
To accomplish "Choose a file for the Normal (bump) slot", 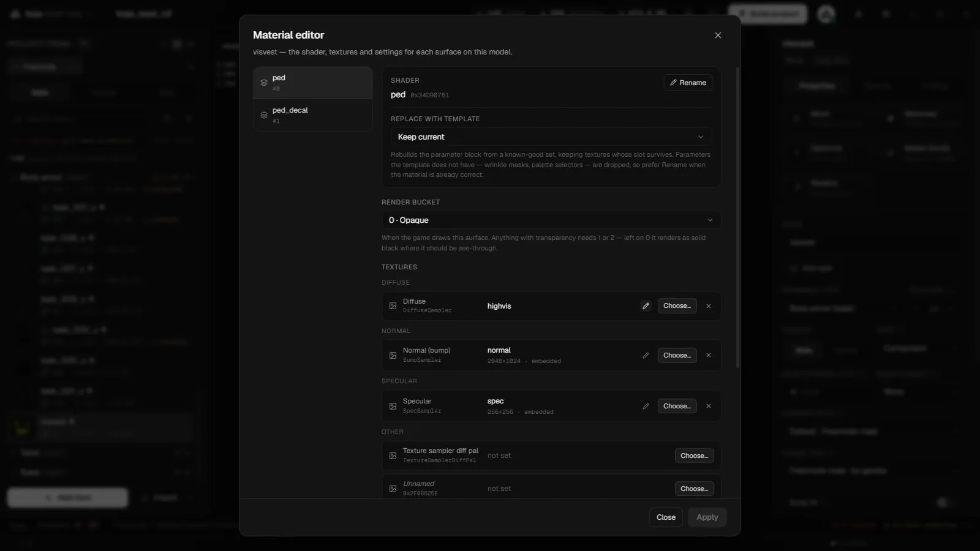I will pyautogui.click(x=677, y=355).
